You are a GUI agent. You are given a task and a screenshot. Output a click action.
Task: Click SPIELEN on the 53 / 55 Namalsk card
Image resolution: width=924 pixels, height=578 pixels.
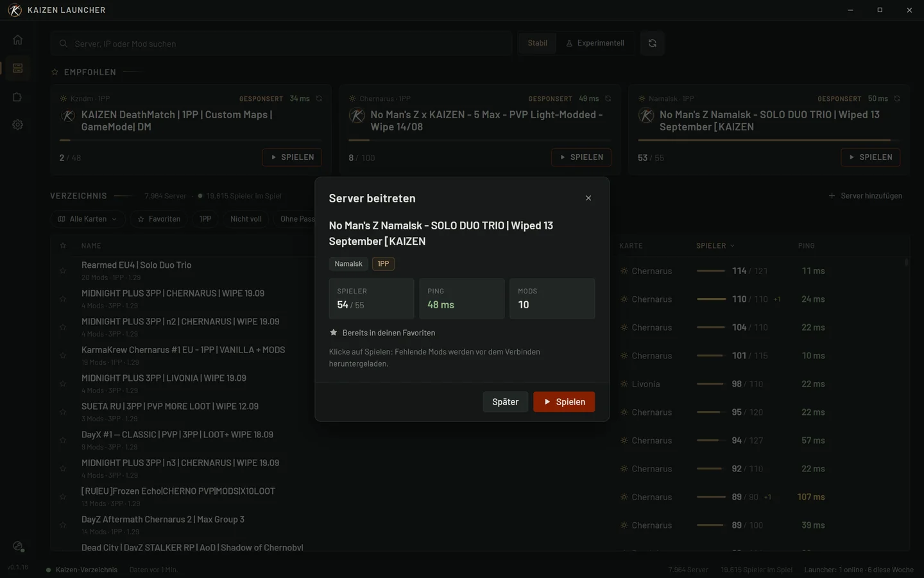tap(871, 157)
